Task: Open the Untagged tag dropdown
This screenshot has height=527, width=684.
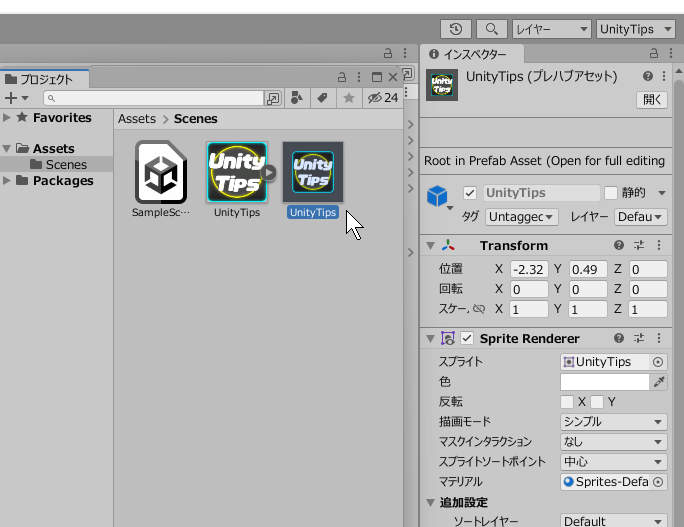Action: (521, 217)
